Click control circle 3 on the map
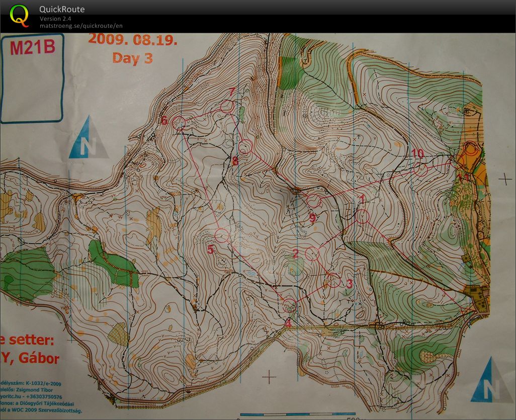This screenshot has height=420, width=516. click(x=333, y=280)
